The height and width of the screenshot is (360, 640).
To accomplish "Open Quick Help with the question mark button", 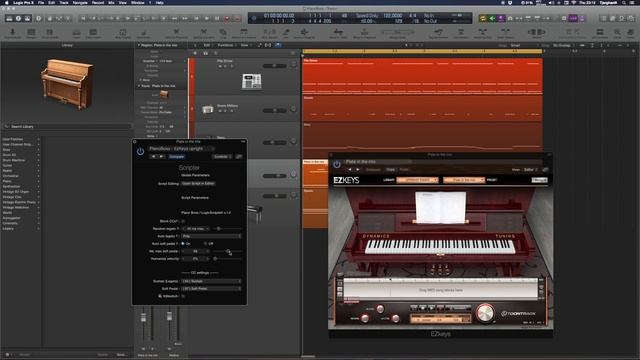I will tap(38, 18).
